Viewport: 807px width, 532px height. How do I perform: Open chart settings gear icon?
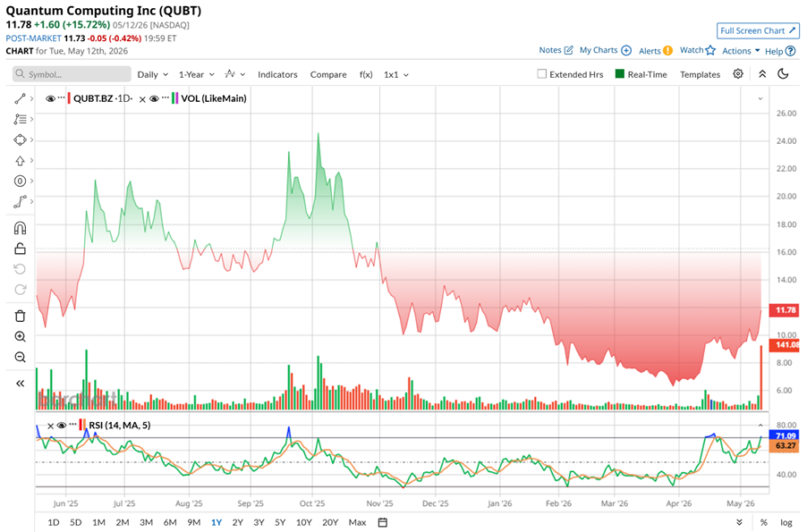(738, 74)
